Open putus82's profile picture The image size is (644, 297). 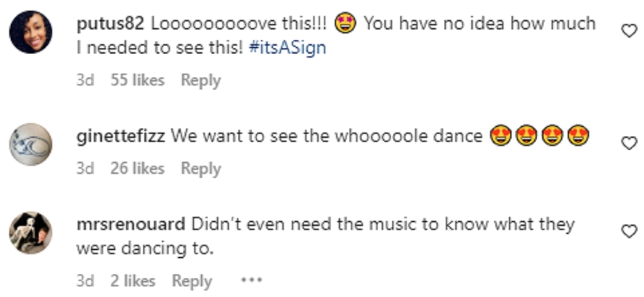pos(31,32)
